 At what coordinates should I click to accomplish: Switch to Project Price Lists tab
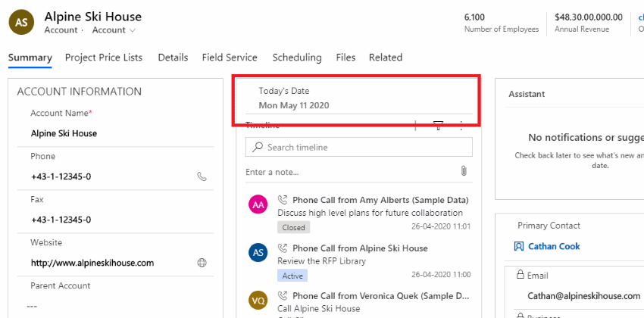pos(104,58)
